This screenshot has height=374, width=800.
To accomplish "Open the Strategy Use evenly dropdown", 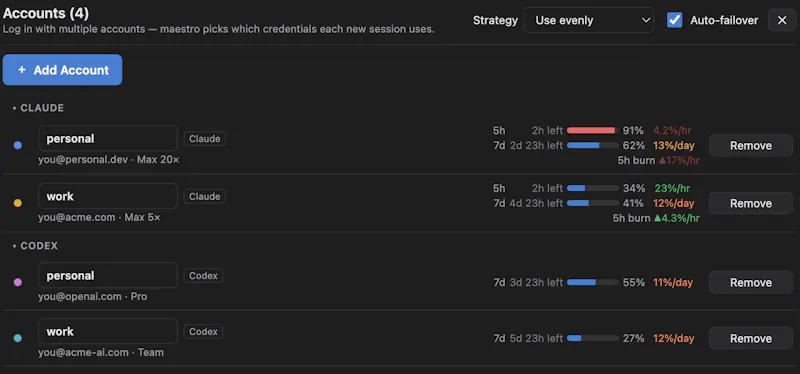I will tap(589, 20).
